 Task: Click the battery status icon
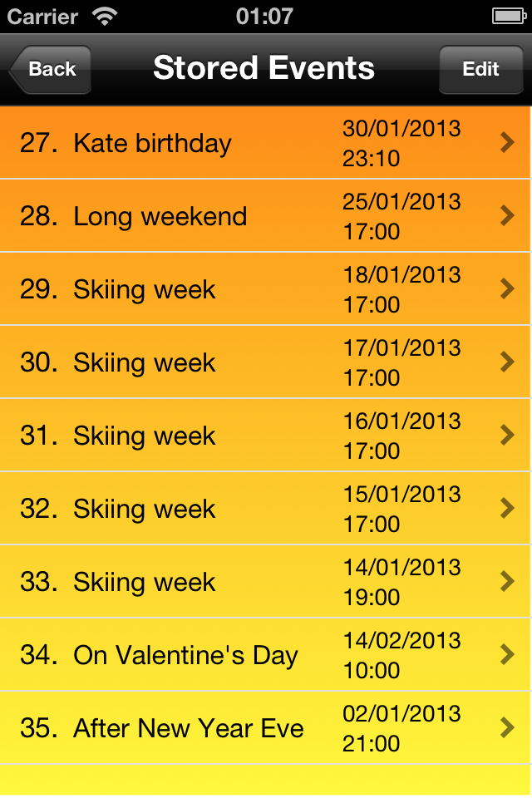[509, 17]
